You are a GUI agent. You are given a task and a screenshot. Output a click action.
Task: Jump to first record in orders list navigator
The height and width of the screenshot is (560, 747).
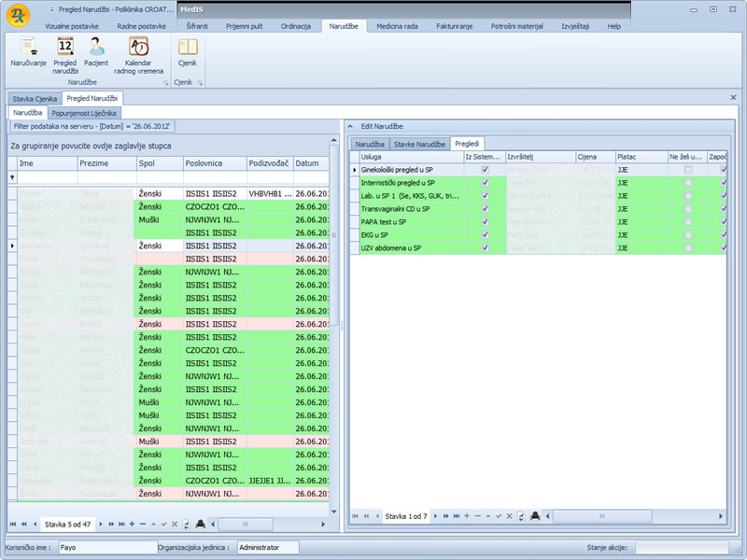13,525
